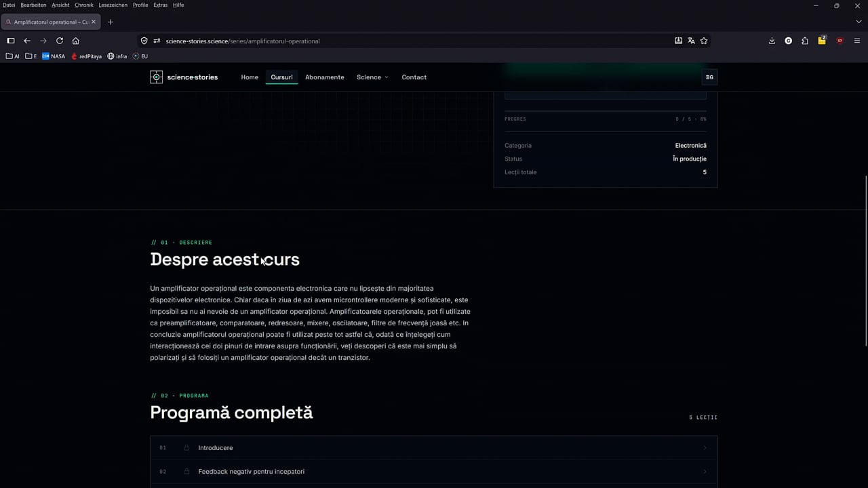Open the Firefox hamburger menu
This screenshot has height=488, width=868.
pos(857,41)
